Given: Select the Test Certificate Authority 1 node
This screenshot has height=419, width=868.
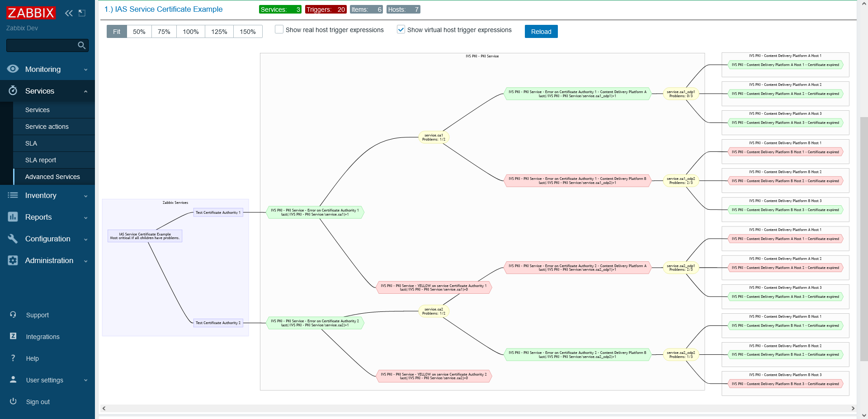Looking at the screenshot, I should 218,212.
